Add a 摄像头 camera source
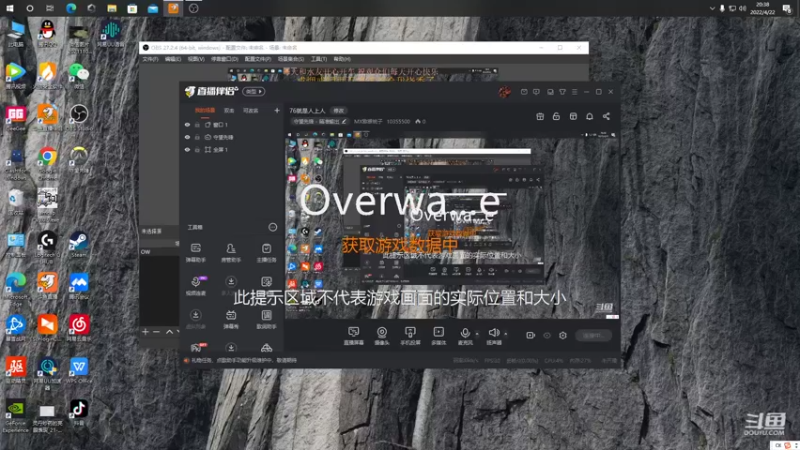This screenshot has width=800, height=450. (382, 336)
